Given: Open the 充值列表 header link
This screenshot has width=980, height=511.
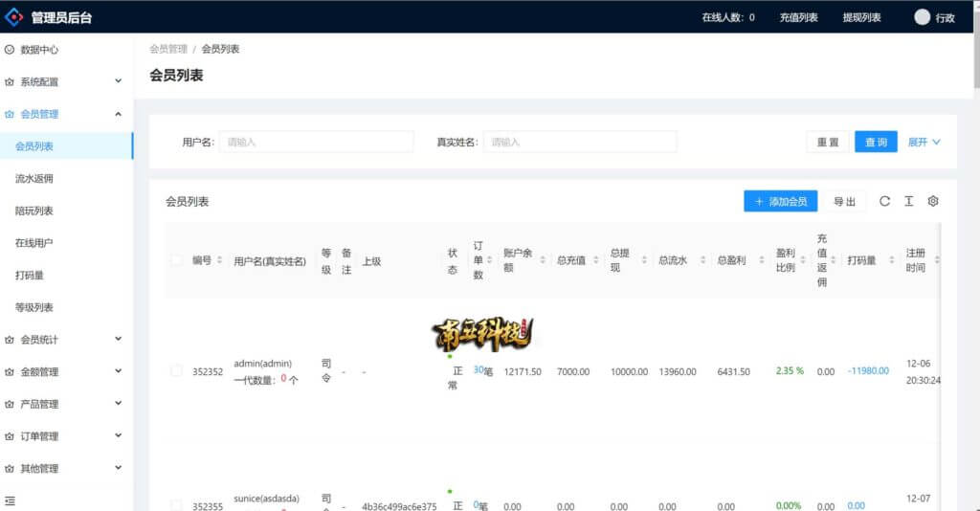Looking at the screenshot, I should (x=798, y=17).
